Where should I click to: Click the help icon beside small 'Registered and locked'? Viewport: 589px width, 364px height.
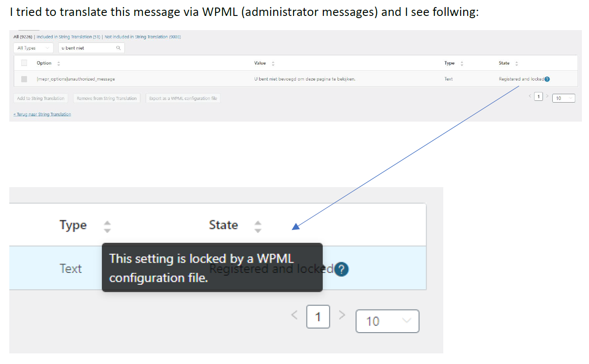click(x=547, y=79)
